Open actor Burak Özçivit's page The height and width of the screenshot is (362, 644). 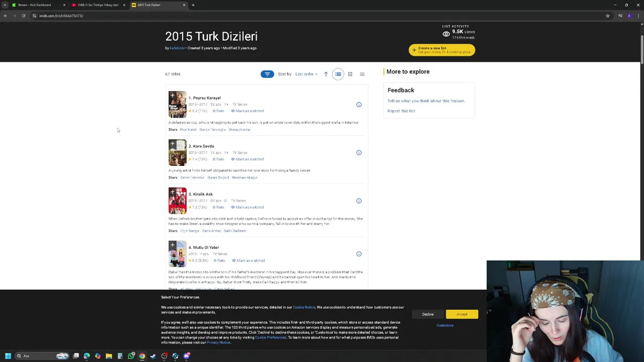point(218,177)
